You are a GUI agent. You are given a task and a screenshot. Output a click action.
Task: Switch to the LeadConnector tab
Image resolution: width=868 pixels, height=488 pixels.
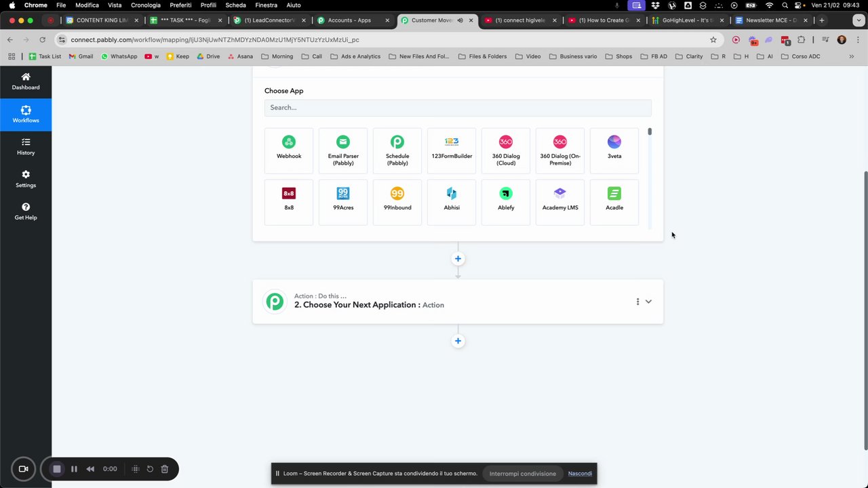pyautogui.click(x=269, y=20)
